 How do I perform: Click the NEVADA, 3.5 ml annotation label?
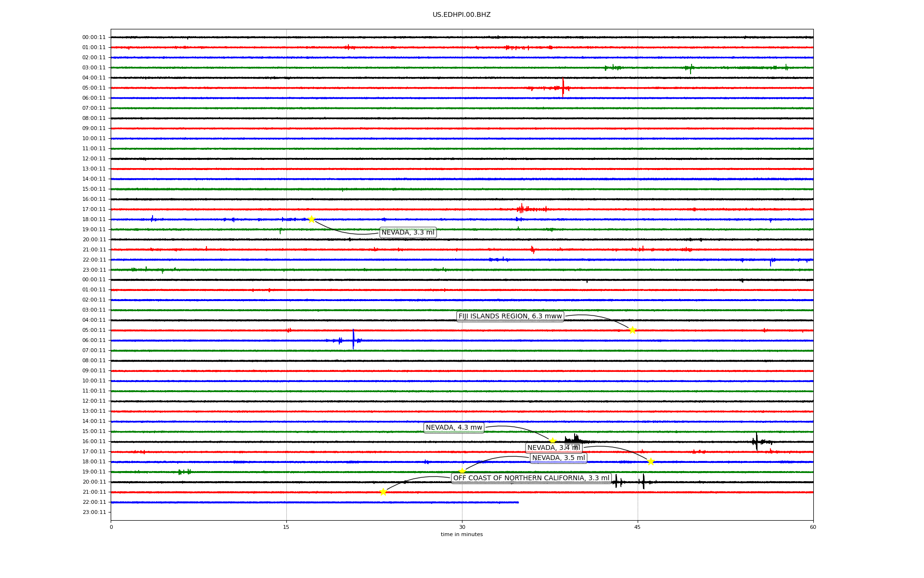click(558, 458)
